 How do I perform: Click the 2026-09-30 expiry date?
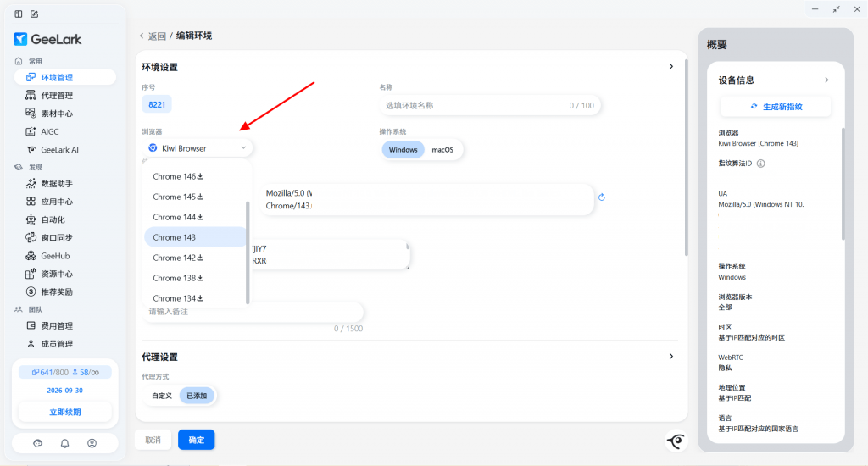64,391
